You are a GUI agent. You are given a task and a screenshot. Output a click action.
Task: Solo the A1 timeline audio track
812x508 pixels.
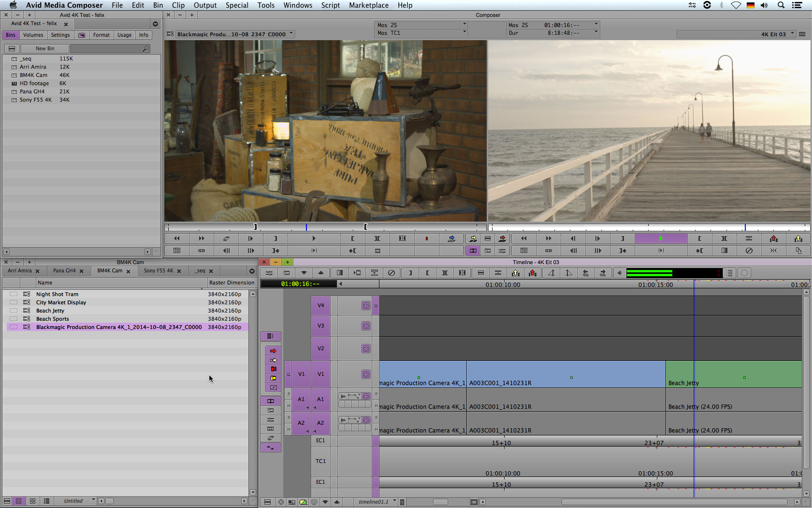click(x=376, y=394)
